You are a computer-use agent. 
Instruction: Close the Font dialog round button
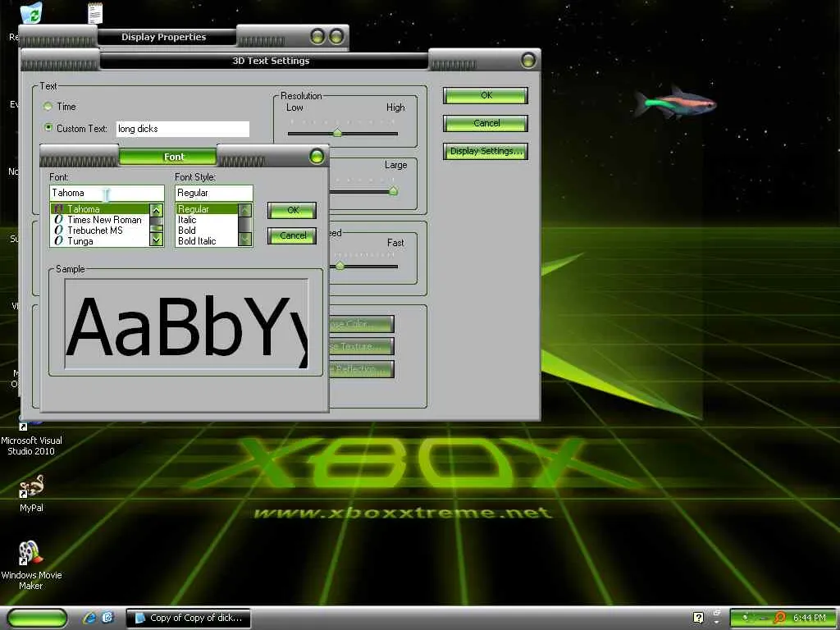pos(317,157)
